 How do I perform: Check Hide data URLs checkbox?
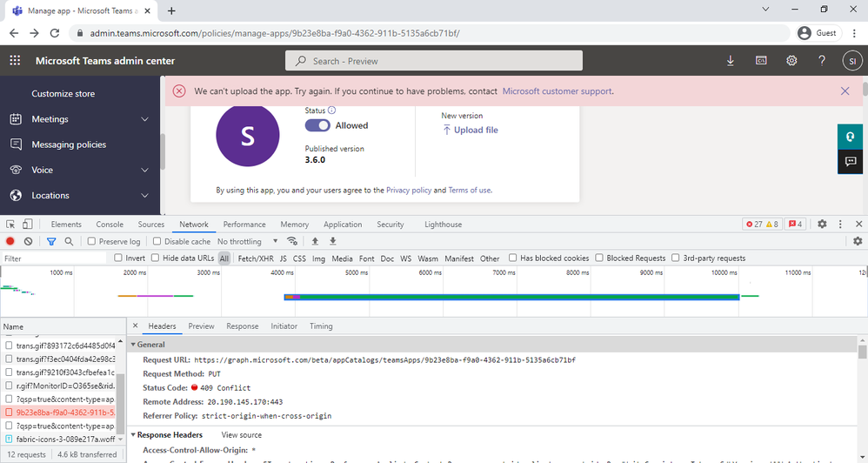[156, 258]
